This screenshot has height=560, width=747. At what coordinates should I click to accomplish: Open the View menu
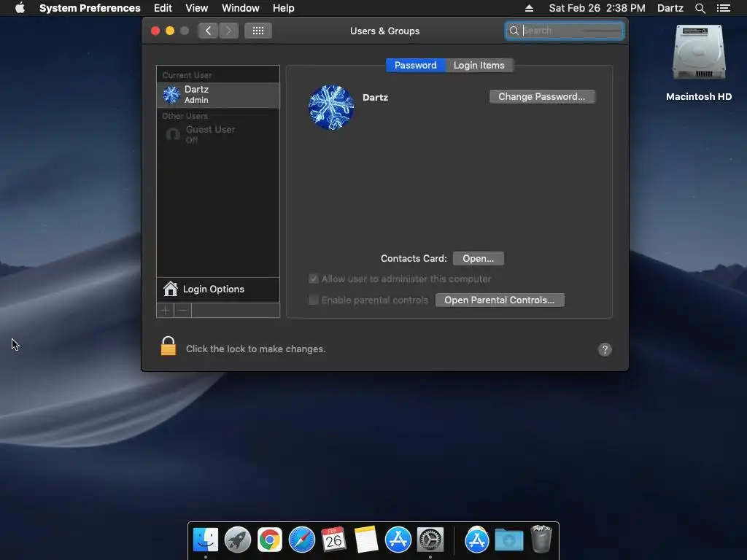click(197, 8)
